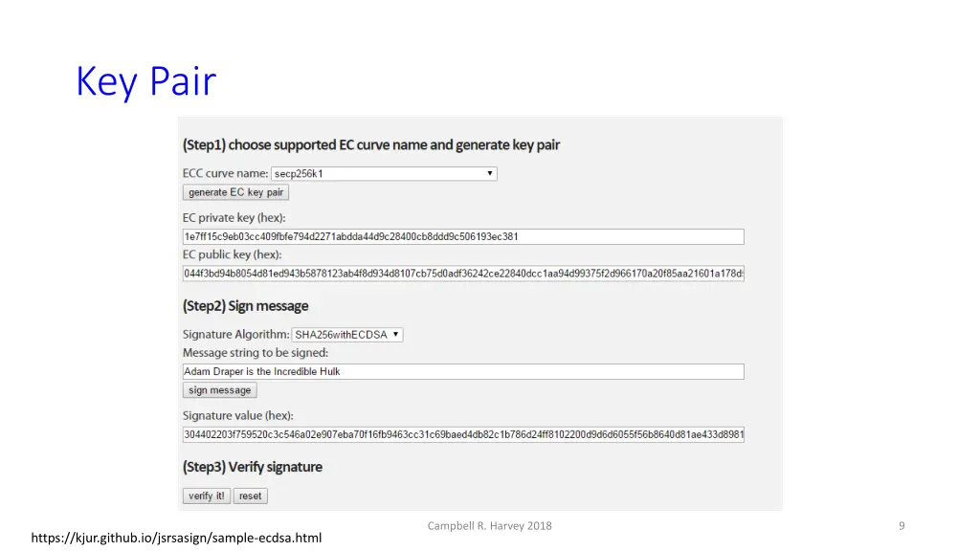Open the ECC curve name dropdown
Screen dimensions: 980x551
pyautogui.click(x=384, y=174)
